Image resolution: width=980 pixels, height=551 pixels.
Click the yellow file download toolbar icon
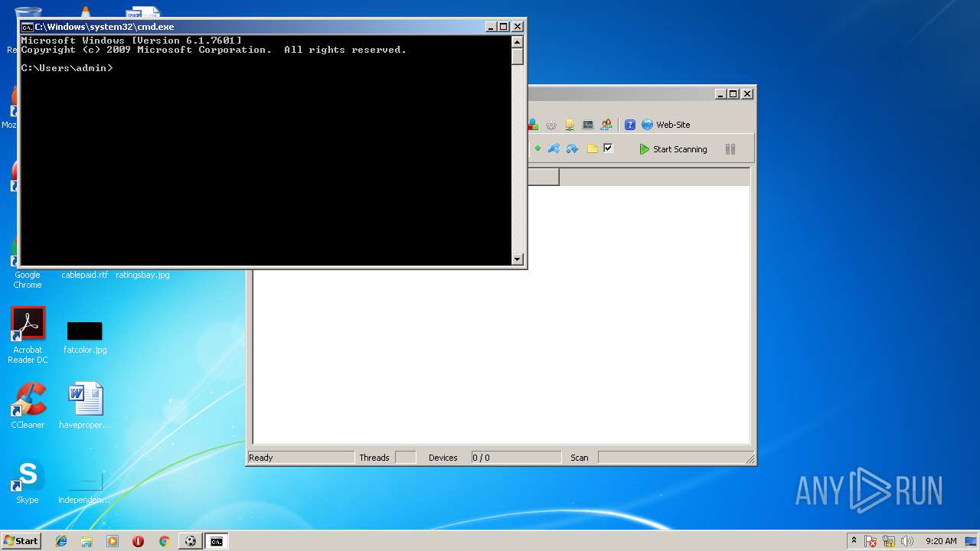pyautogui.click(x=570, y=125)
